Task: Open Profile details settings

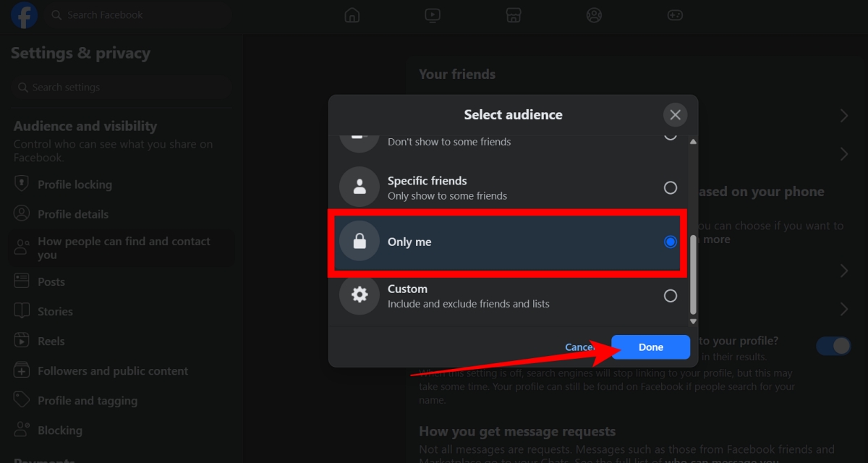Action: coord(121,214)
